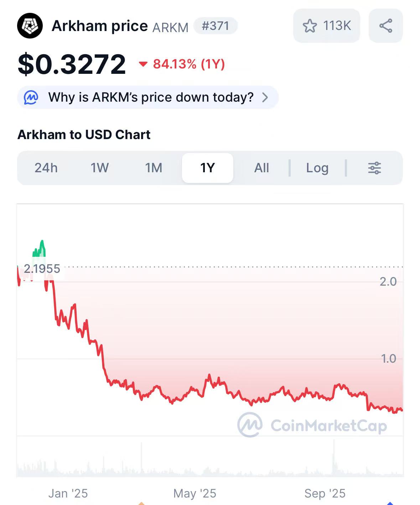Open chart settings sliders icon
420x505 pixels.
374,168
